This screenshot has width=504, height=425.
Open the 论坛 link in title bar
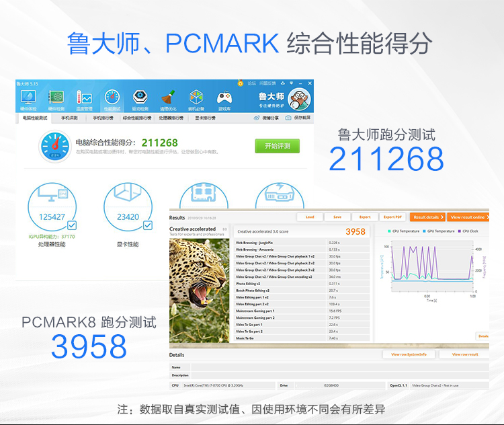252,83
